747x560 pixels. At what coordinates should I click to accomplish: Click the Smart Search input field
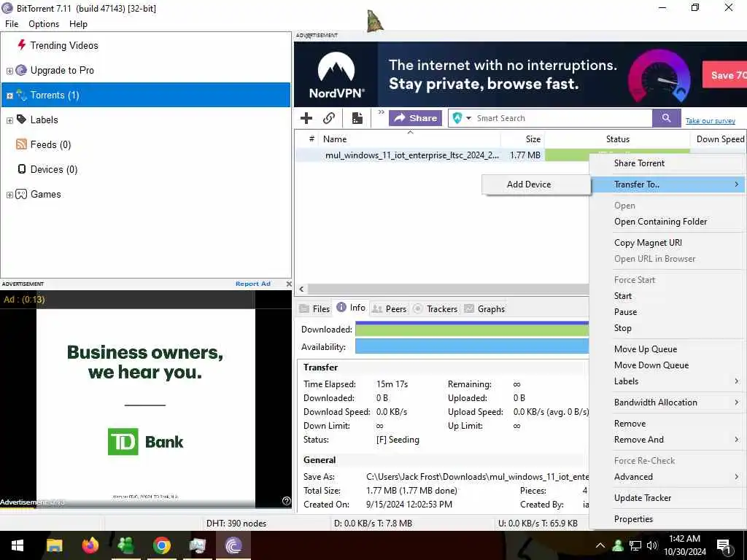pos(562,118)
